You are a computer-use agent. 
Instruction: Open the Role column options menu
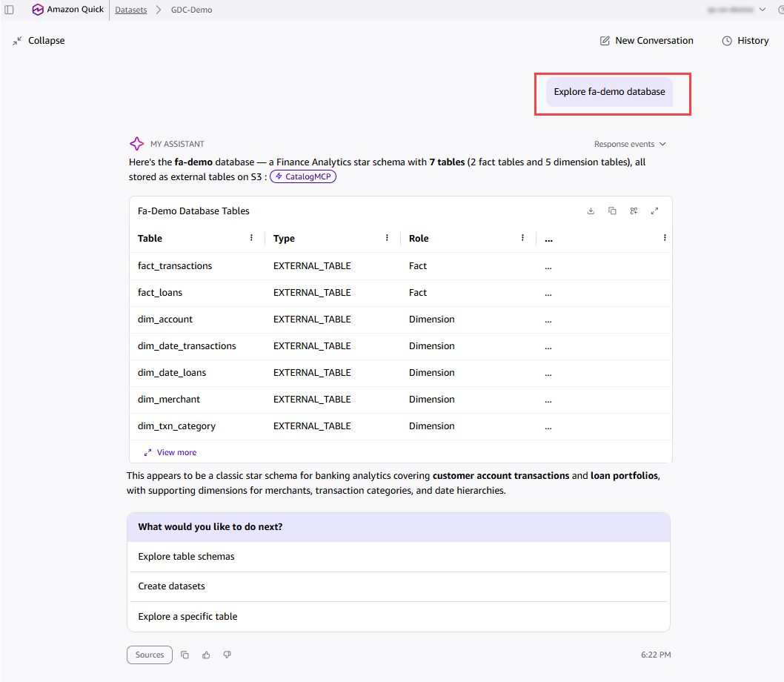[x=522, y=238]
